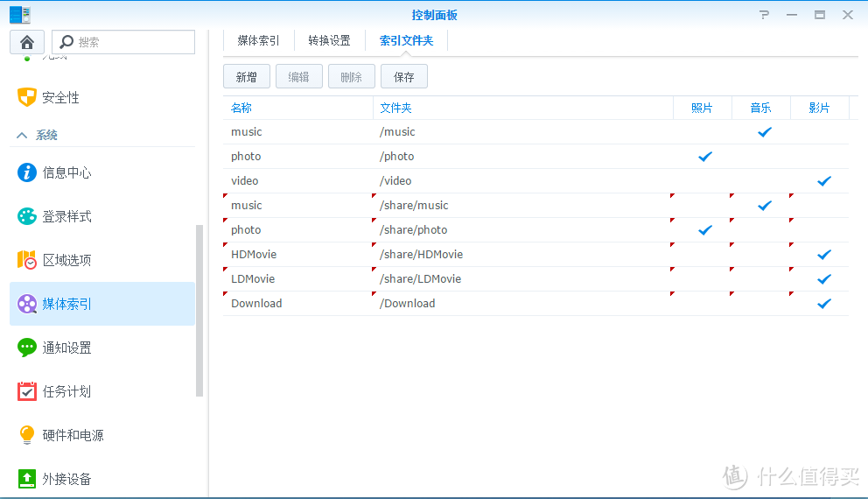Image resolution: width=868 pixels, height=499 pixels.
Task: Enable photo type for Download row
Action: 702,304
